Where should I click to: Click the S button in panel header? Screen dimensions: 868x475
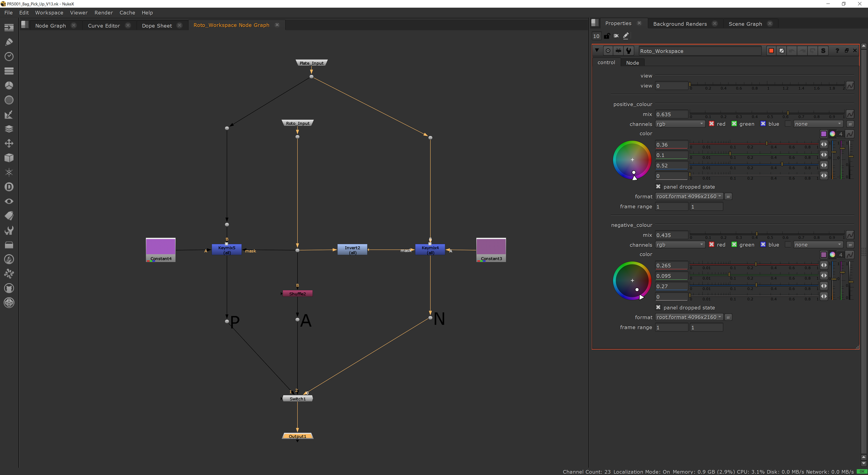point(823,51)
